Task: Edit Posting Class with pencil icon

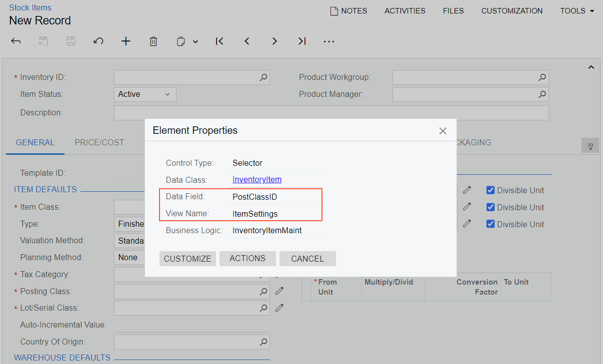Action: pyautogui.click(x=279, y=291)
